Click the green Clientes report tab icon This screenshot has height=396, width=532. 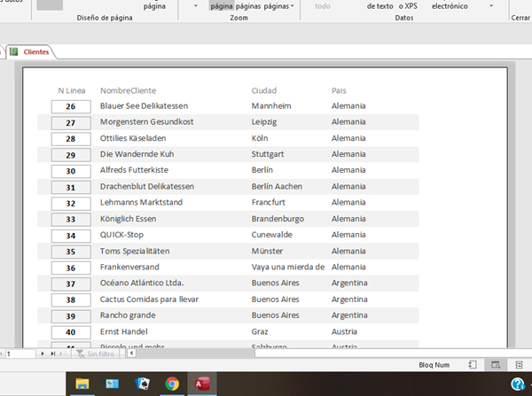coord(13,52)
